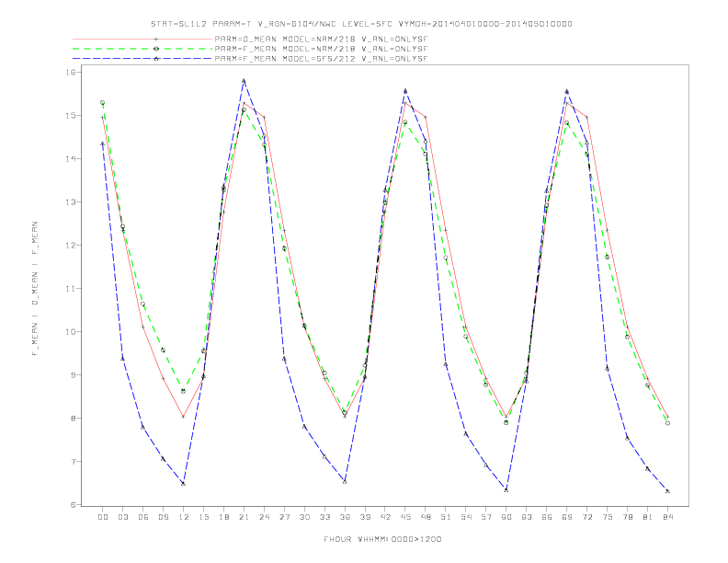Click the circle marker on the green legend line
Viewport: 728px width, 563px height.
pyautogui.click(x=156, y=49)
